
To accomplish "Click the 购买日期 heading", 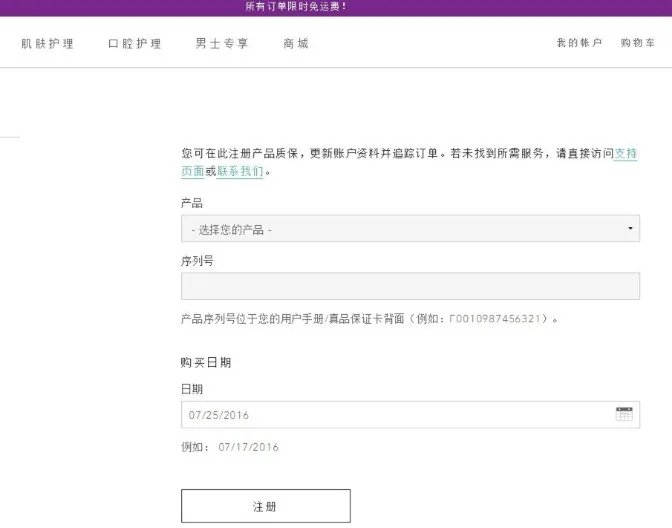I will click(206, 363).
